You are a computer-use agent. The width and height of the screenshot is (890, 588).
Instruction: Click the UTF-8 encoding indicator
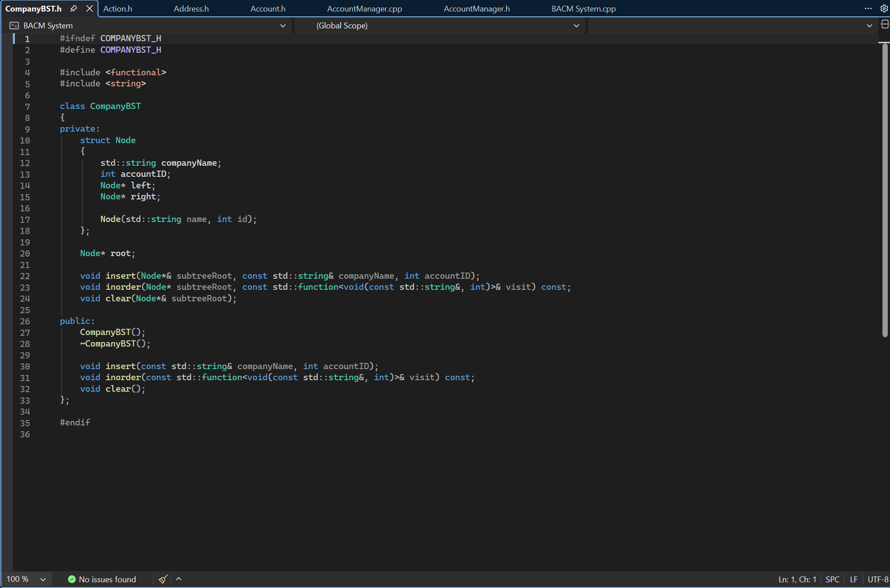[878, 579]
